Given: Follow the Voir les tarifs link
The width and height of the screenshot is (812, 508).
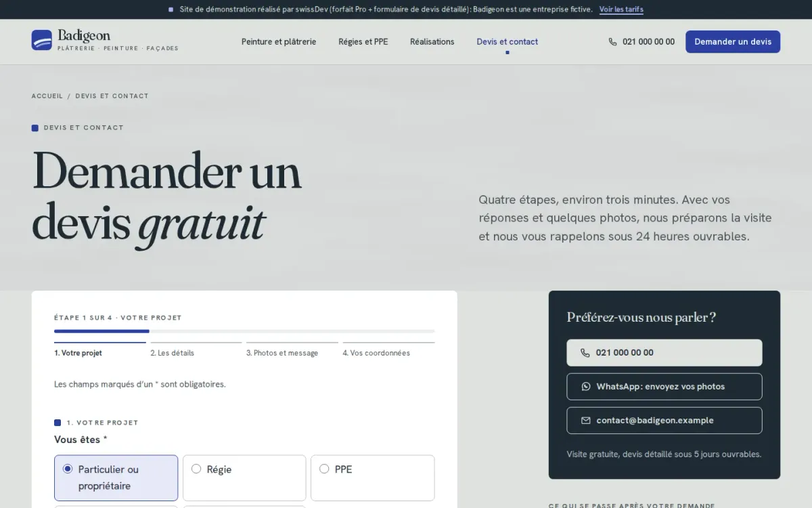Looking at the screenshot, I should pyautogui.click(x=621, y=9).
